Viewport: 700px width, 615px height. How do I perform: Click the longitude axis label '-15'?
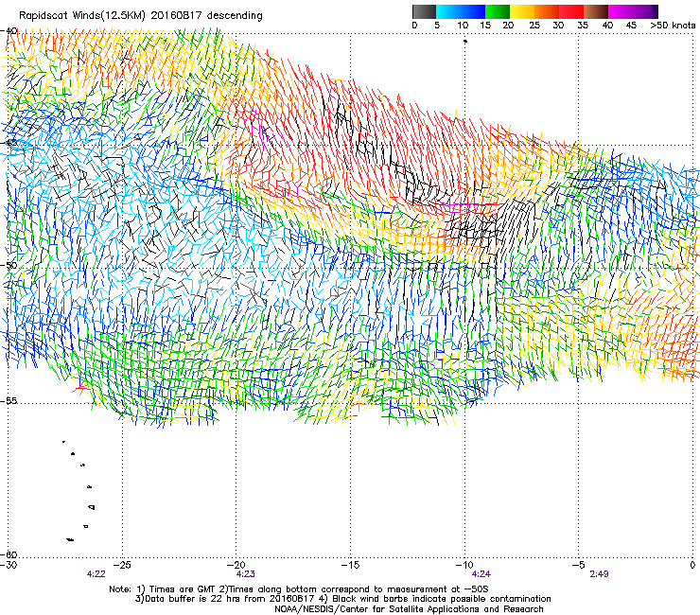pyautogui.click(x=350, y=565)
